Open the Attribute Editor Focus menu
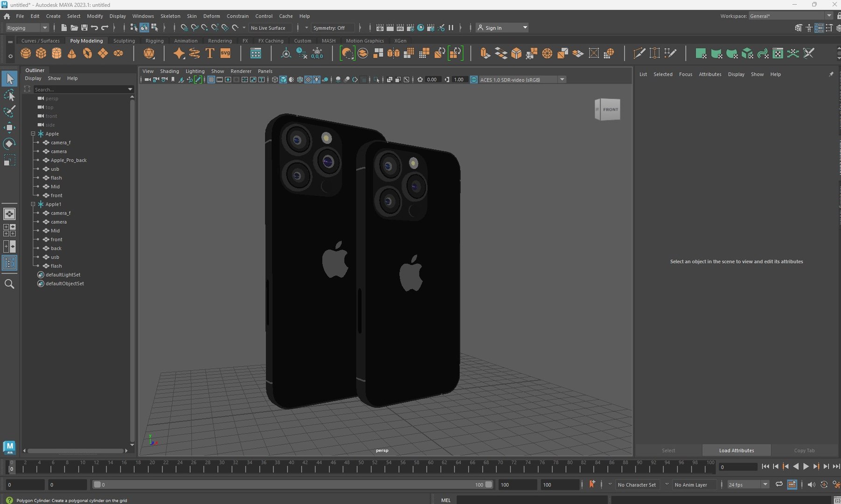 click(686, 74)
